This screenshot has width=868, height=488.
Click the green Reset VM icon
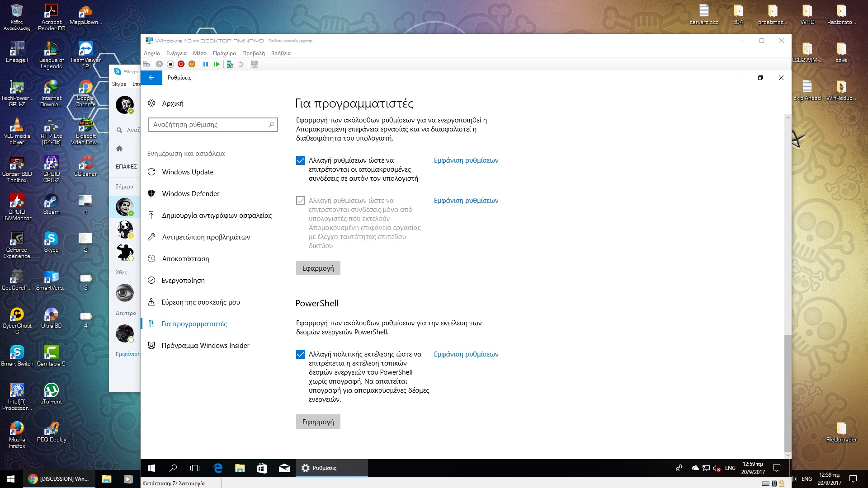(x=217, y=64)
